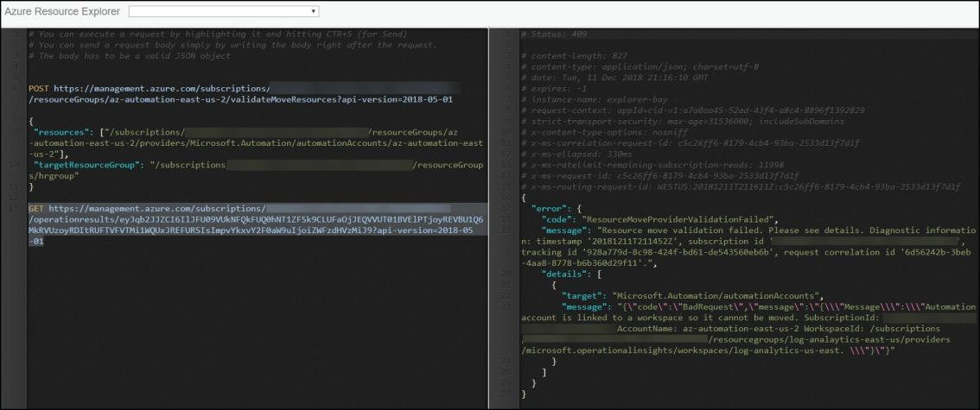Click the tracking id line in response
This screenshot has height=410, width=980.
pyautogui.click(x=747, y=251)
